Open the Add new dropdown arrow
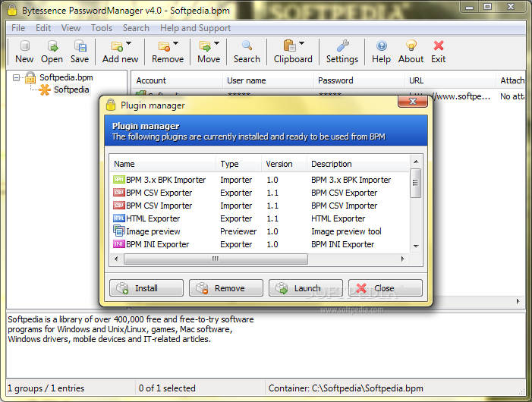 coord(128,43)
